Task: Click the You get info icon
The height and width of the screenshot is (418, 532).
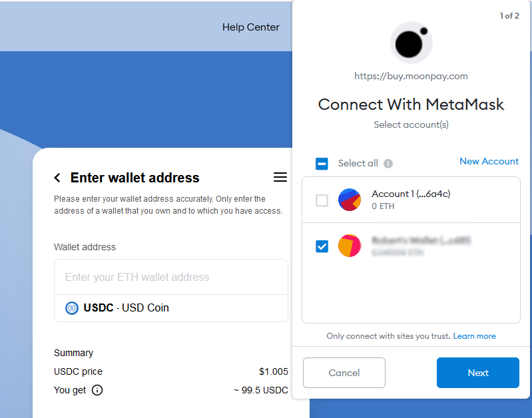Action: point(97,390)
